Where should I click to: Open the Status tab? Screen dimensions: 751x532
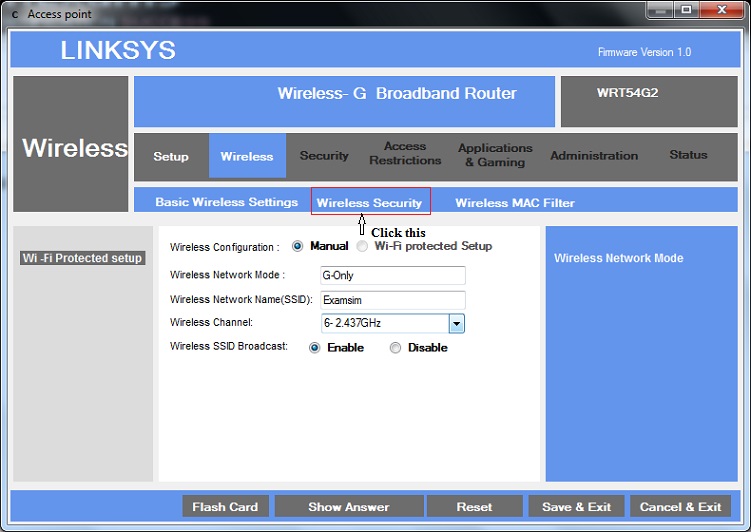coord(688,155)
